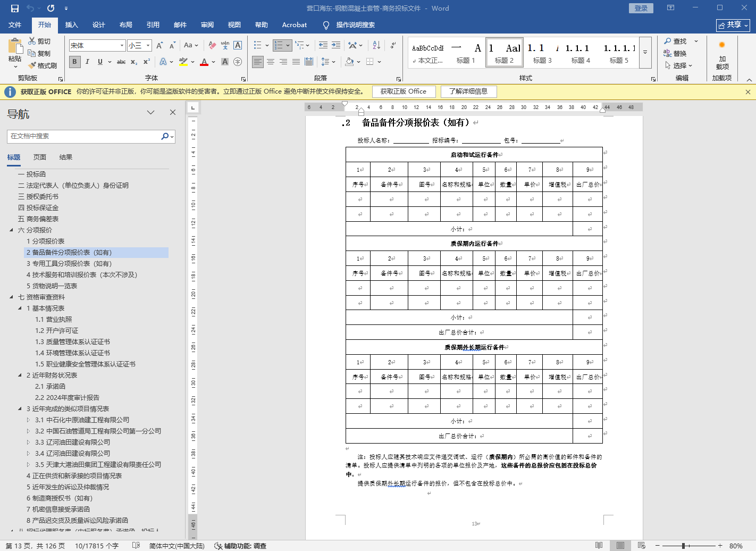This screenshot has height=551, width=756.
Task: Apply the red font color swatch
Action: 204,62
